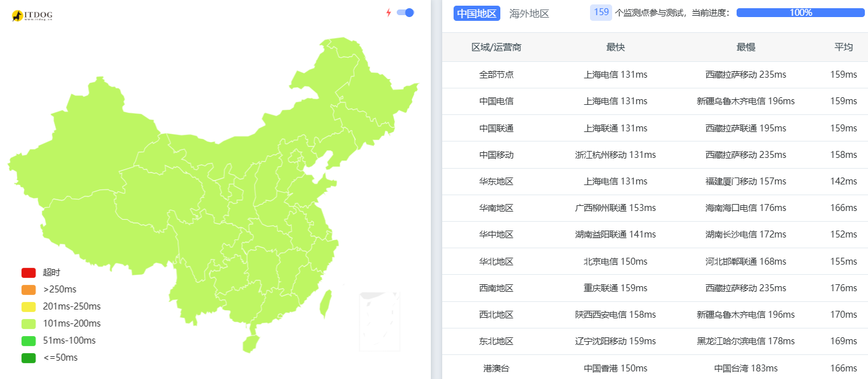The image size is (868, 379).
Task: Click the 全部节点 row in the table
Action: click(497, 74)
